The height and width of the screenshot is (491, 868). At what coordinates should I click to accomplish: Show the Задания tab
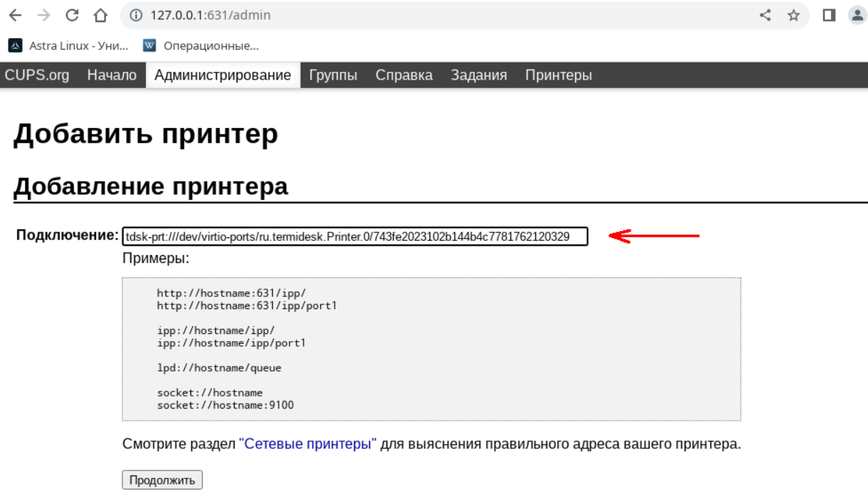(x=478, y=75)
